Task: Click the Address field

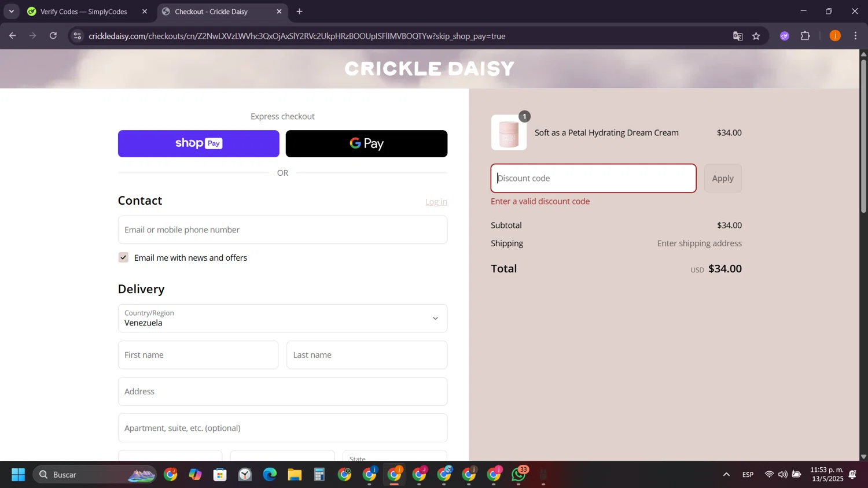Action: [x=282, y=391]
